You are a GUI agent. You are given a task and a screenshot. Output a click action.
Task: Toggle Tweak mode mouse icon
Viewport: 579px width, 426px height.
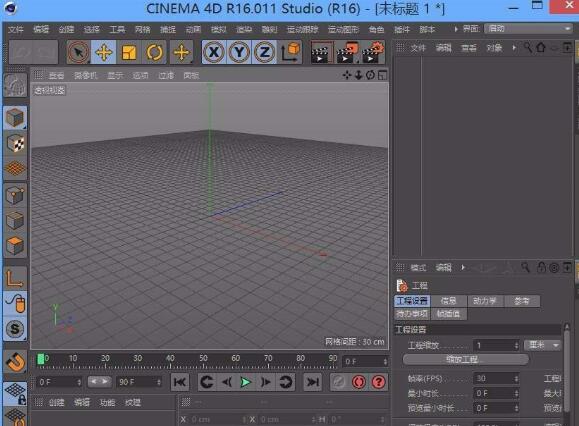(x=15, y=303)
